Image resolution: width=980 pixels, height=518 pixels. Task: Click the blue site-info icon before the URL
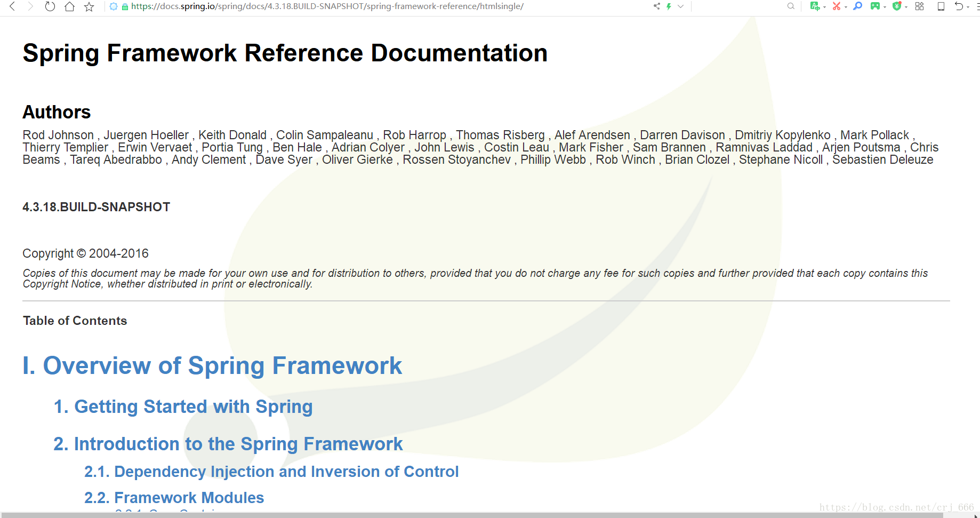click(x=114, y=6)
